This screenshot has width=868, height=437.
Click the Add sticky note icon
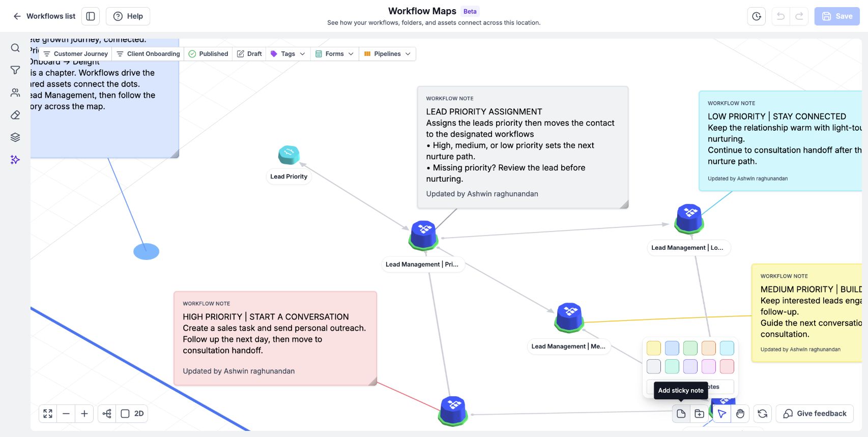pos(681,414)
